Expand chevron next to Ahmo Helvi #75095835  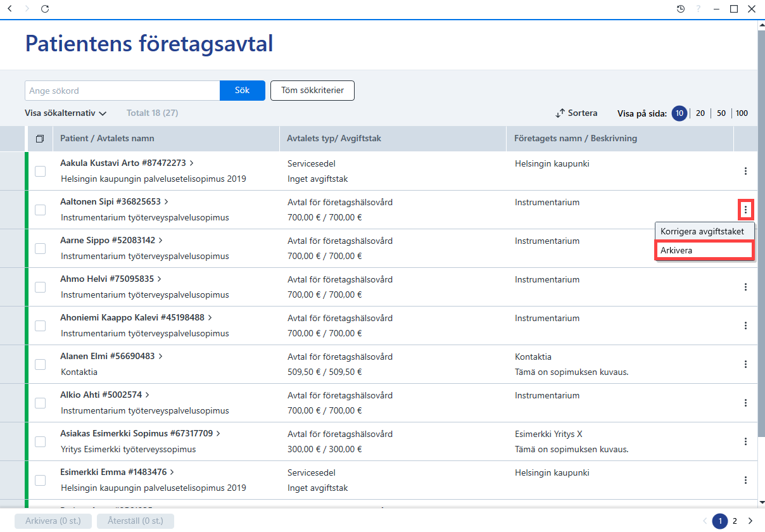[160, 279]
